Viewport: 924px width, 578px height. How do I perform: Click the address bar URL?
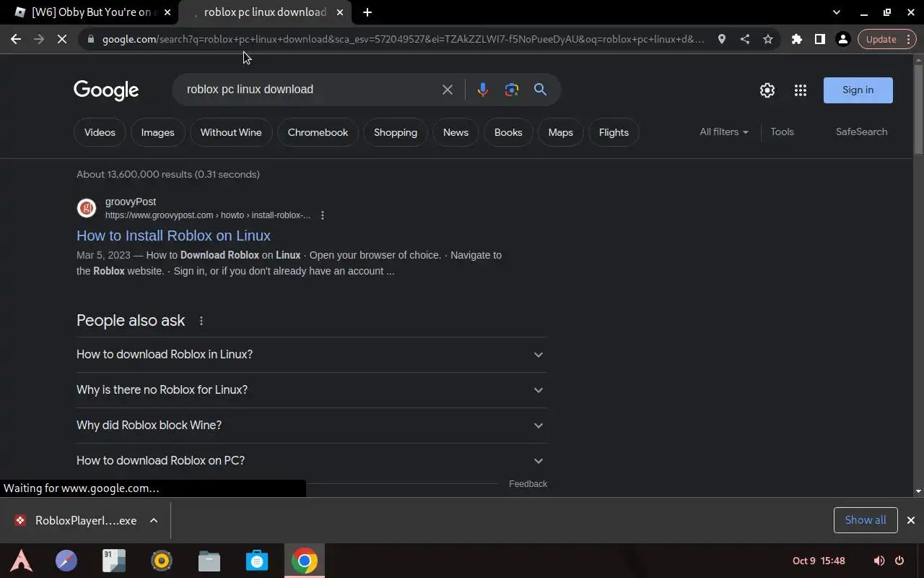[403, 39]
